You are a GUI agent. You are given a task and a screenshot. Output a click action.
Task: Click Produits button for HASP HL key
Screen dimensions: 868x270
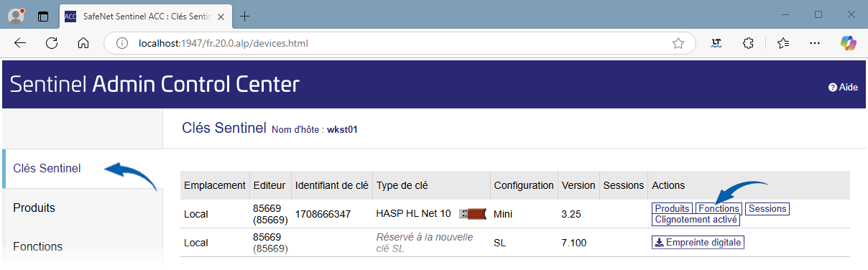pyautogui.click(x=673, y=209)
